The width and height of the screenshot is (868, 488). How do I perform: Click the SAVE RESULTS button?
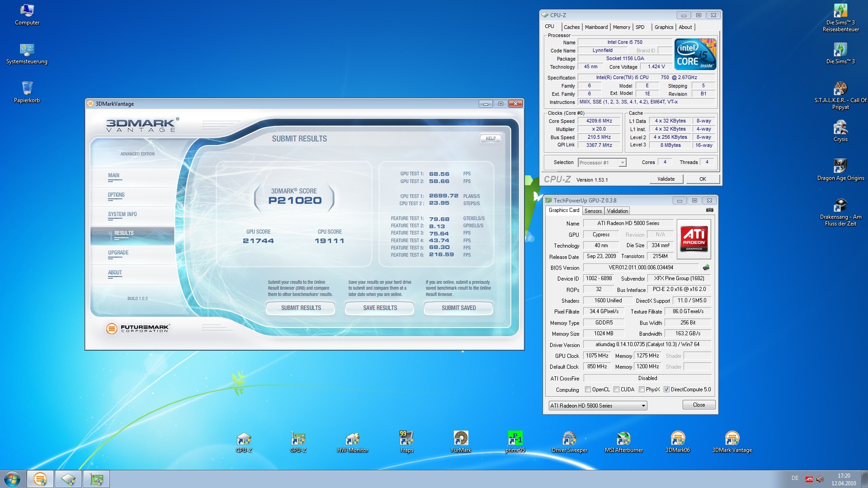(x=380, y=308)
